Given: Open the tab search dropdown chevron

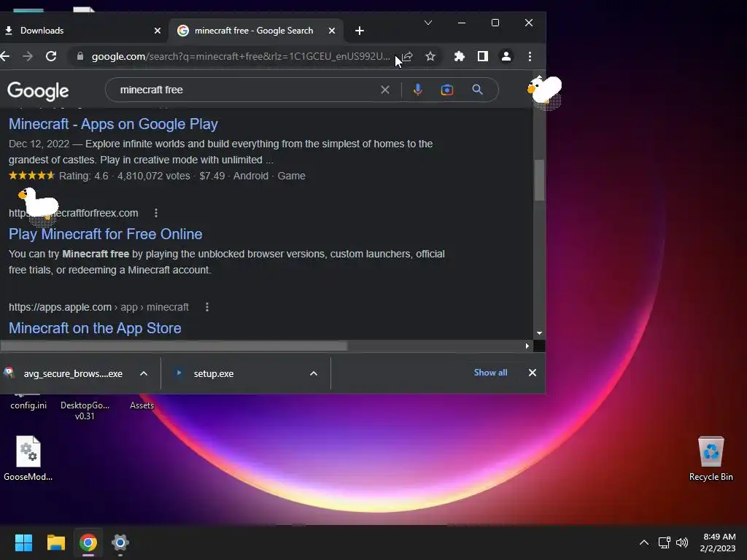Looking at the screenshot, I should coord(427,23).
